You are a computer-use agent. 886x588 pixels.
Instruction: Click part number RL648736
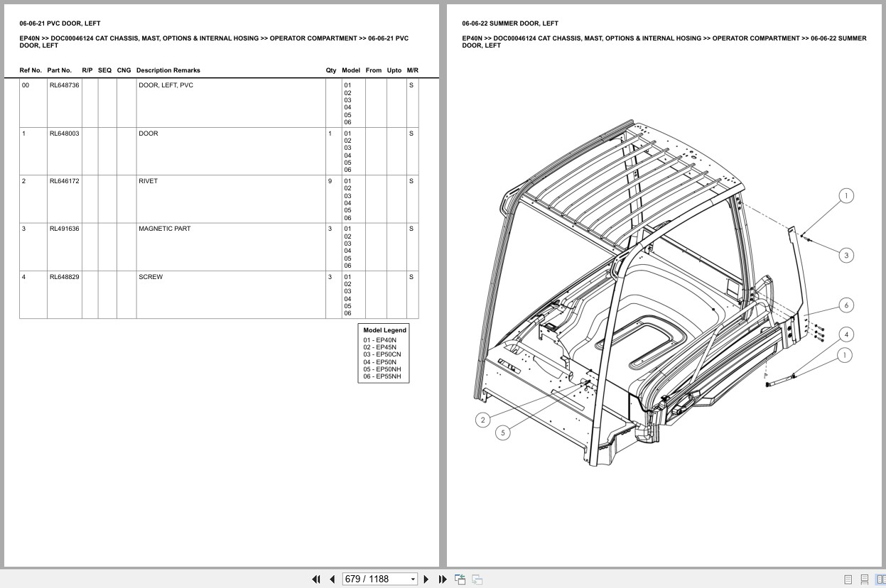(x=64, y=85)
